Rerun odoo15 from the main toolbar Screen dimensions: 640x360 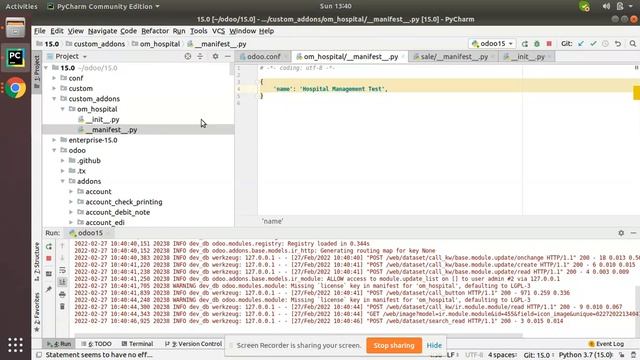tap(524, 44)
